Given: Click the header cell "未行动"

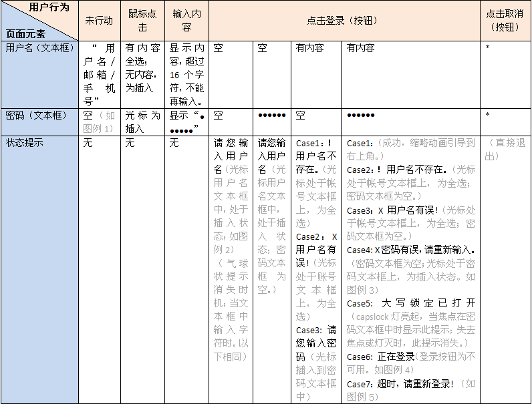Looking at the screenshot, I should 99,21.
